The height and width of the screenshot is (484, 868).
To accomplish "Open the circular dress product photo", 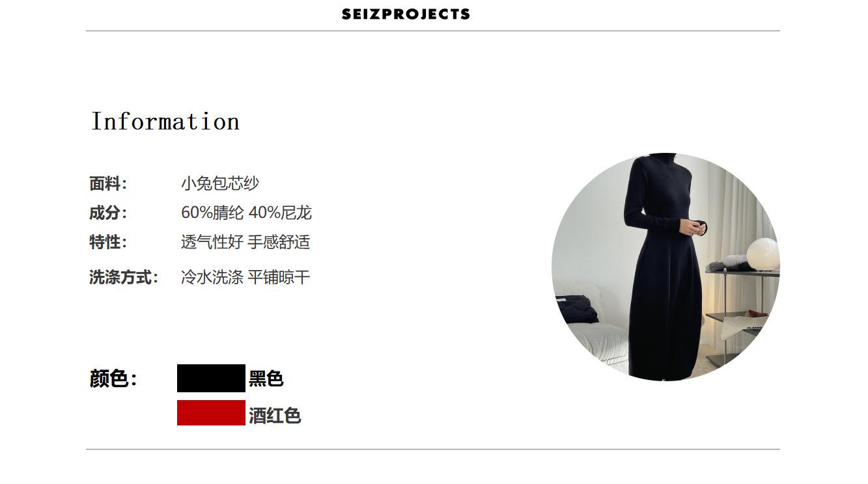I will tap(665, 267).
